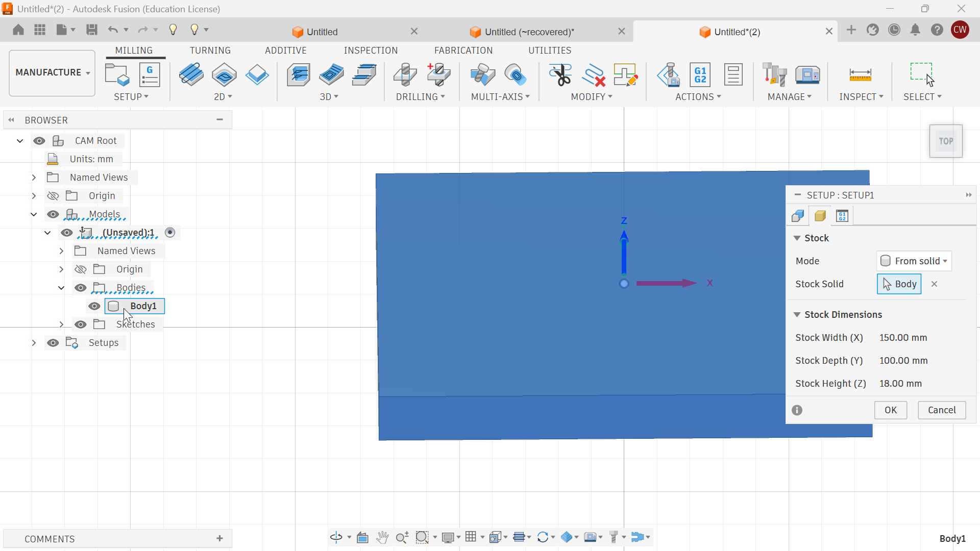The width and height of the screenshot is (980, 551).
Task: Select the Hole Recognition tool
Action: point(439,75)
